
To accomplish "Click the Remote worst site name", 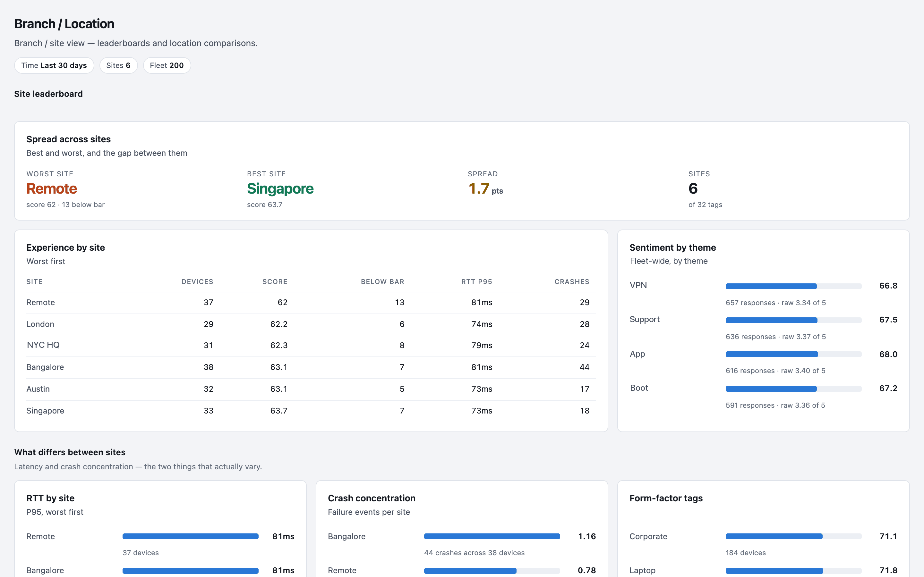I will pos(52,188).
